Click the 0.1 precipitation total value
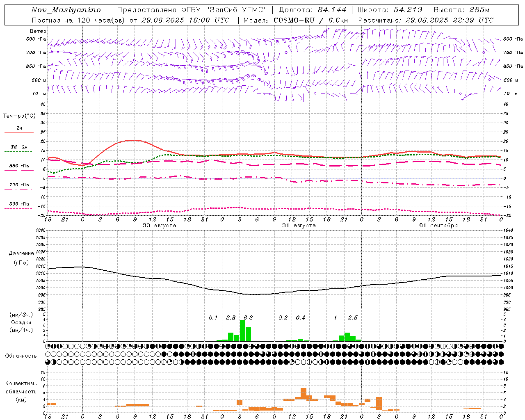The height and width of the screenshot is (420, 525). [213, 318]
